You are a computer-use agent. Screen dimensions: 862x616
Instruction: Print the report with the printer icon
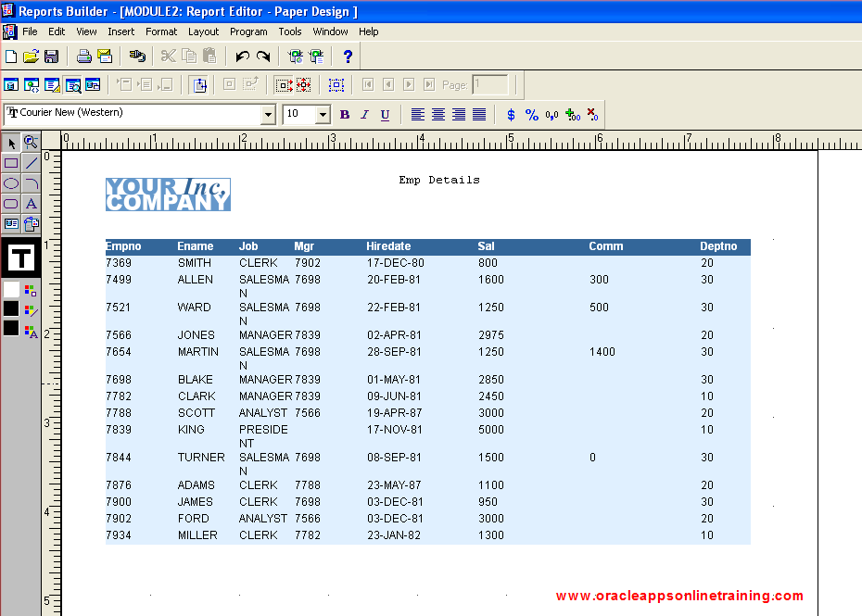click(x=83, y=57)
